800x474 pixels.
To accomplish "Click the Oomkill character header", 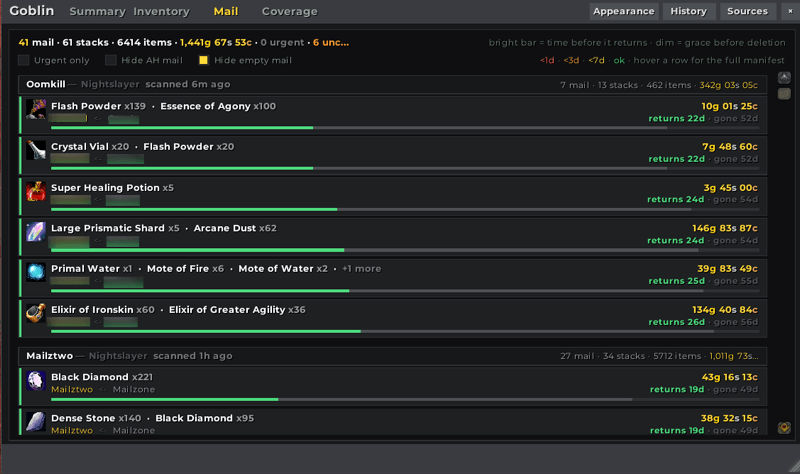I will click(x=392, y=85).
